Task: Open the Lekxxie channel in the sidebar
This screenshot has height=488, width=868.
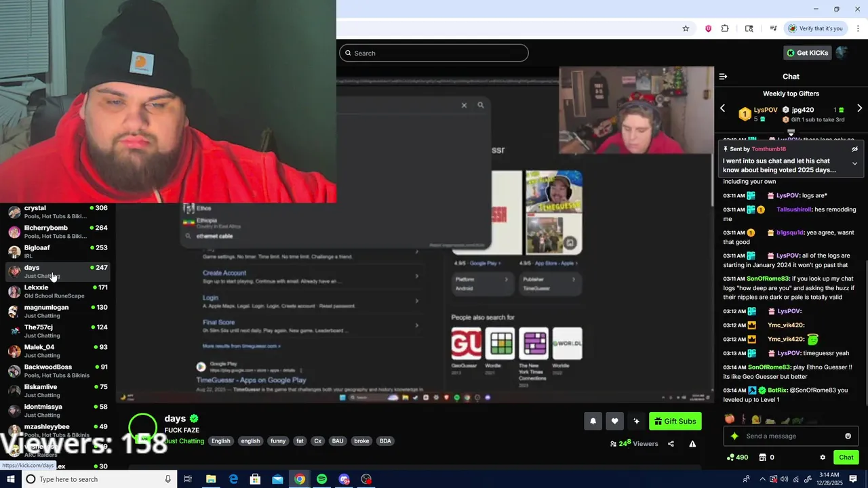Action: point(57,291)
